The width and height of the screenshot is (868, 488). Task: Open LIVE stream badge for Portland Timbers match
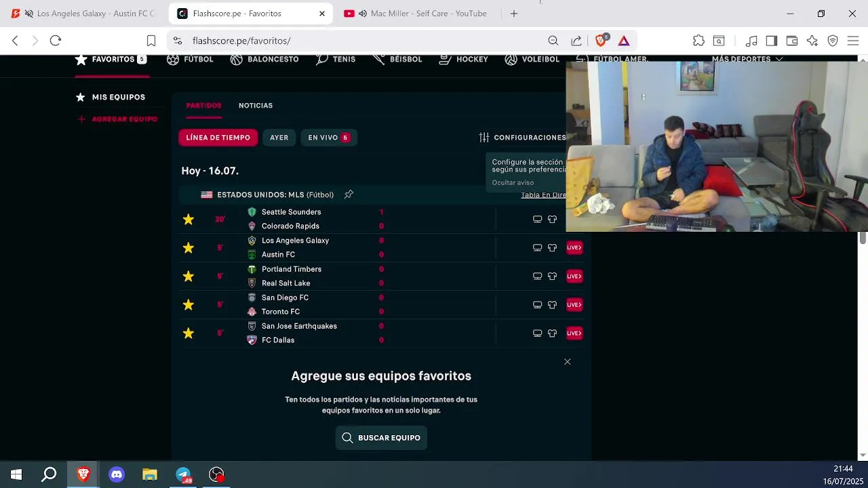tap(574, 276)
